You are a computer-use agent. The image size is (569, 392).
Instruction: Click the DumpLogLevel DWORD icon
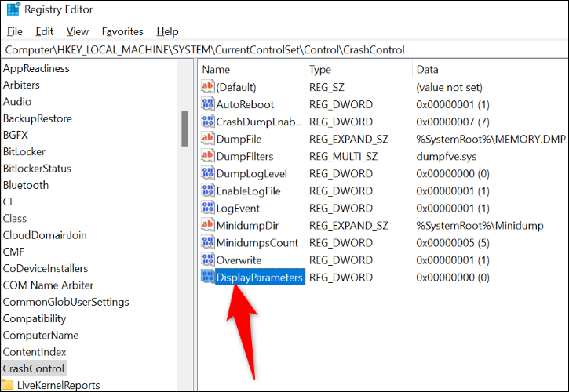tap(207, 173)
